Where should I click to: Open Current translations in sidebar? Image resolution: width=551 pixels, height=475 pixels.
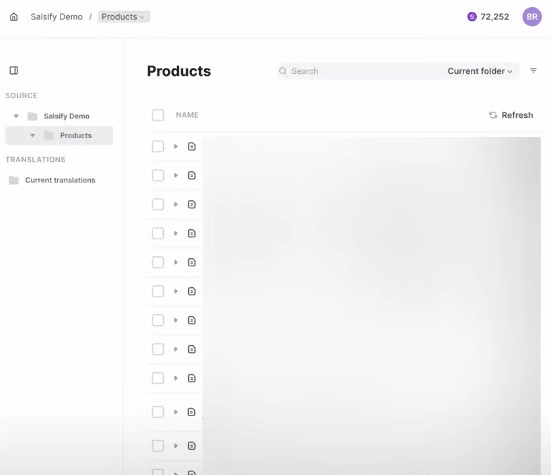coord(60,180)
